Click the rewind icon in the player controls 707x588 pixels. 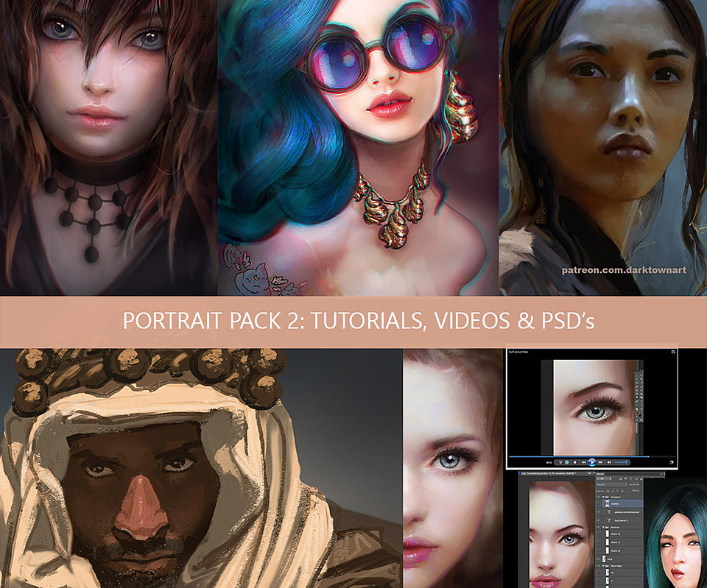pyautogui.click(x=583, y=463)
